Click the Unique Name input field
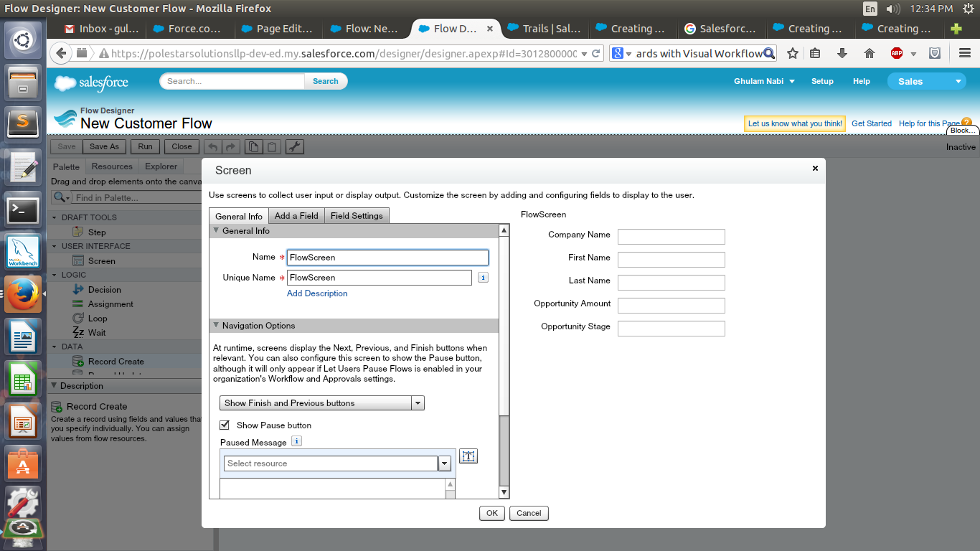Screen dimensions: 980x551 tap(380, 278)
